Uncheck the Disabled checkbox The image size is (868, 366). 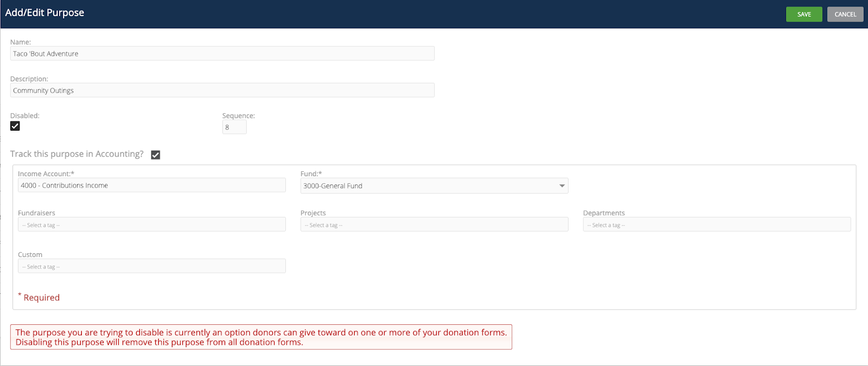(15, 126)
